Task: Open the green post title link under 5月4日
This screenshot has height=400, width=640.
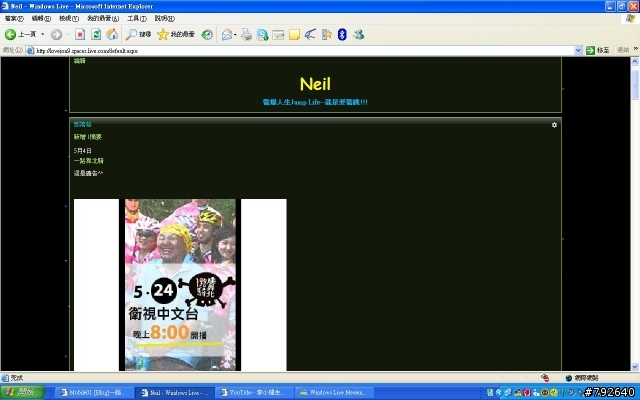Action: 89,161
